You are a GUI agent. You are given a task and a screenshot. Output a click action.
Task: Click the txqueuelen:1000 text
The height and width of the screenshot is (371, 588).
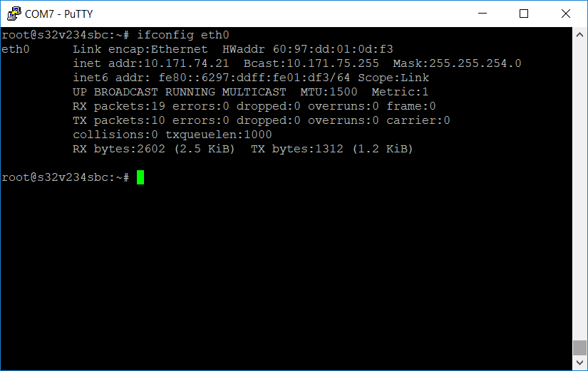click(x=219, y=135)
